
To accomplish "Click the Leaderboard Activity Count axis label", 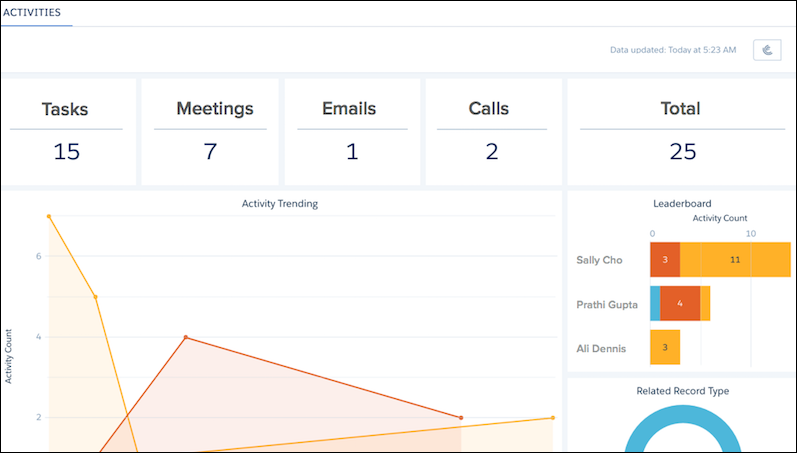I will coord(720,218).
